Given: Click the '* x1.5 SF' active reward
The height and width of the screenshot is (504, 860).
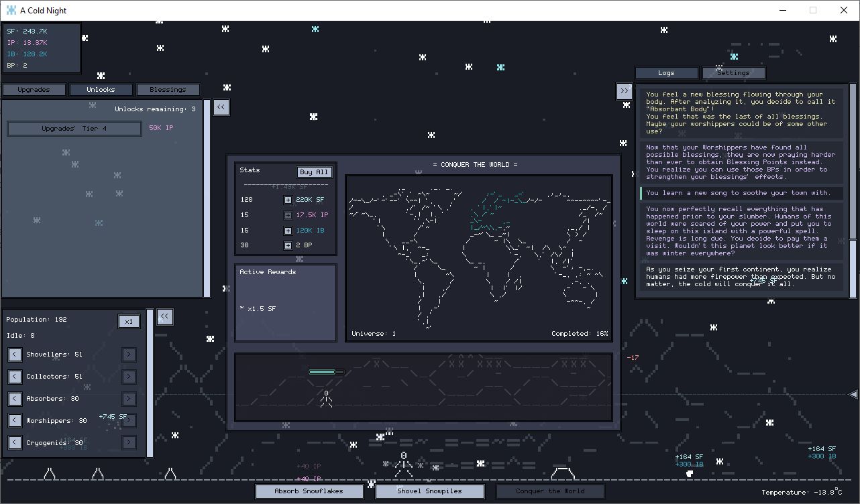Looking at the screenshot, I should click(x=258, y=309).
